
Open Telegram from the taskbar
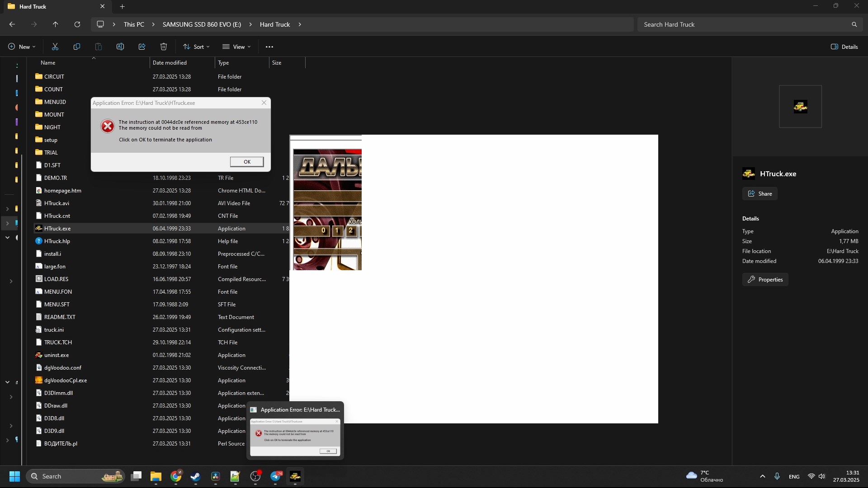point(275,476)
